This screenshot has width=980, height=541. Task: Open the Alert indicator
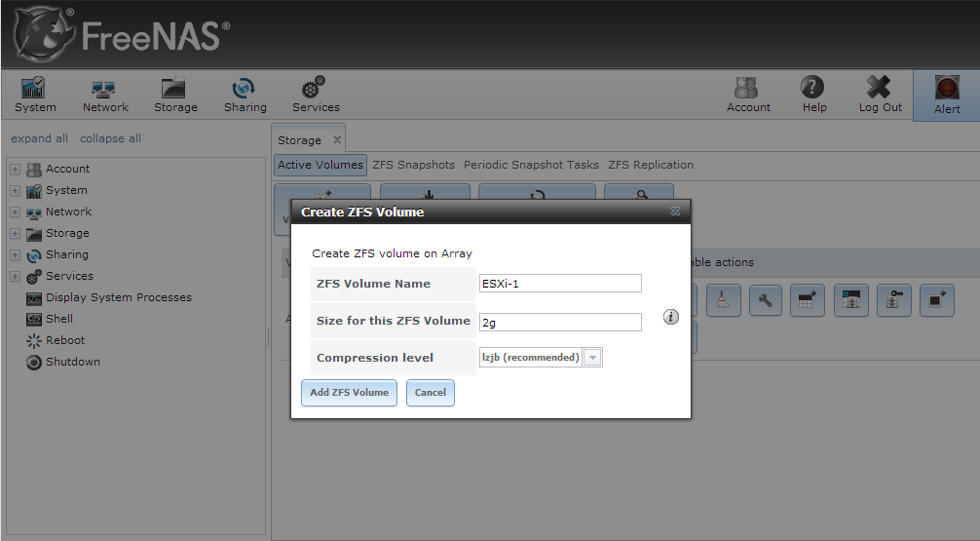[947, 96]
